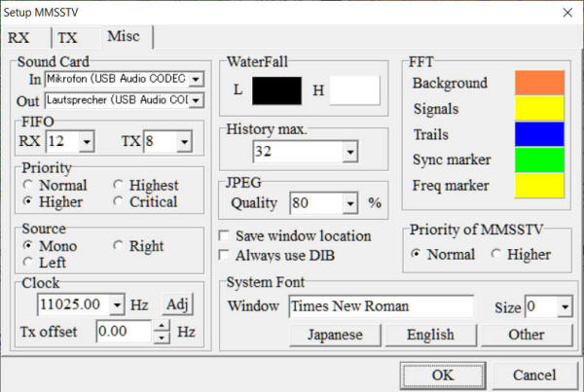The width and height of the screenshot is (584, 392).
Task: Open the sound card Out device dropdown
Action: [196, 100]
